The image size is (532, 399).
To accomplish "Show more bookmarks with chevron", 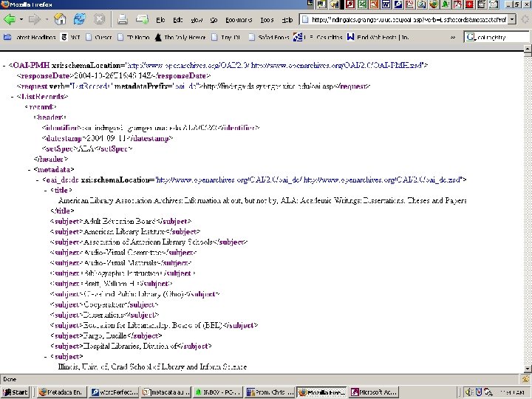I will point(453,38).
